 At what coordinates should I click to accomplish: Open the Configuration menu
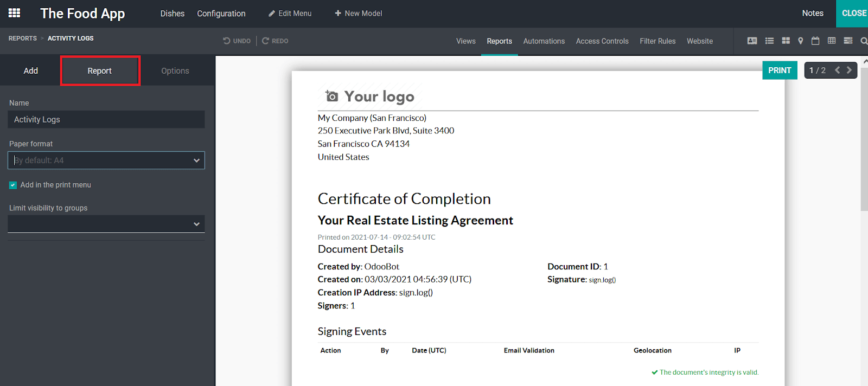[221, 14]
